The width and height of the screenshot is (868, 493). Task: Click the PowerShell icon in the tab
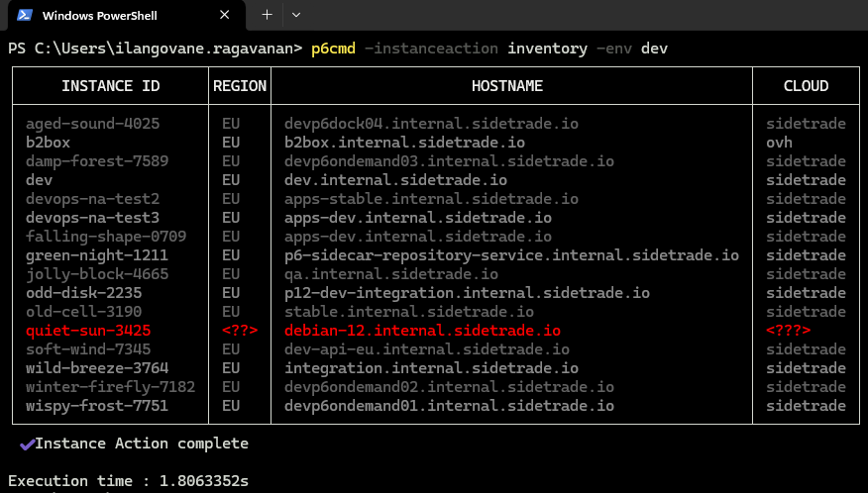click(25, 15)
